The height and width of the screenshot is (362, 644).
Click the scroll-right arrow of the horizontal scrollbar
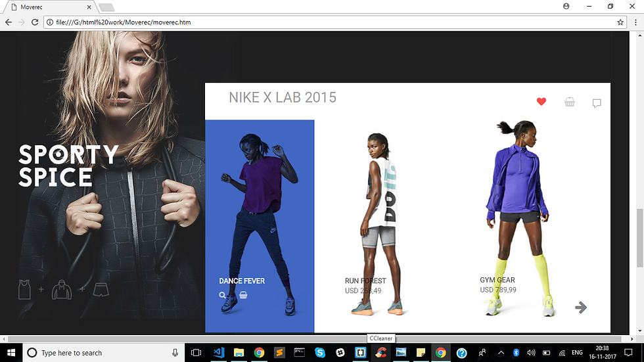pos(632,339)
